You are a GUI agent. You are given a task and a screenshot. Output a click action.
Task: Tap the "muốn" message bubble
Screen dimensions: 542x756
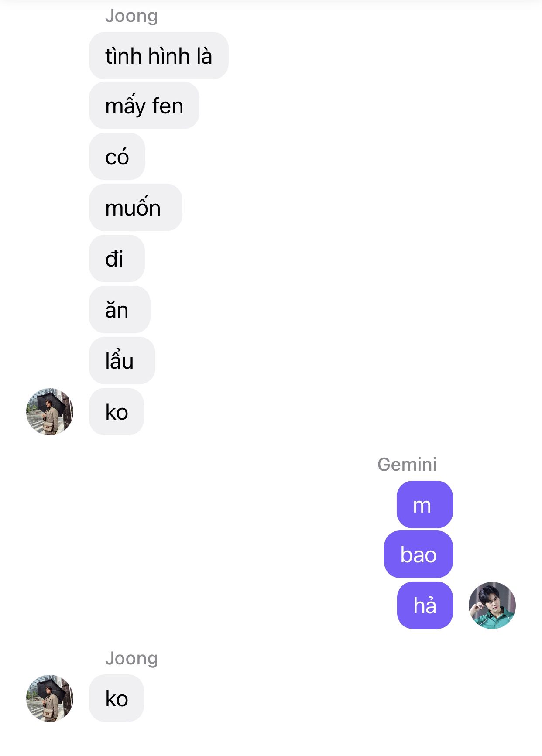pyautogui.click(x=135, y=208)
